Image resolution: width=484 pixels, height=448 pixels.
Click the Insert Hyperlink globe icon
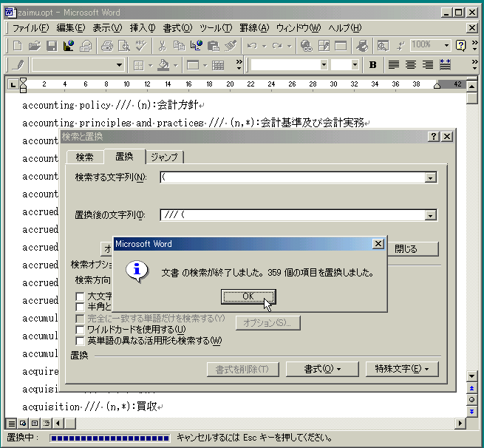[306, 46]
